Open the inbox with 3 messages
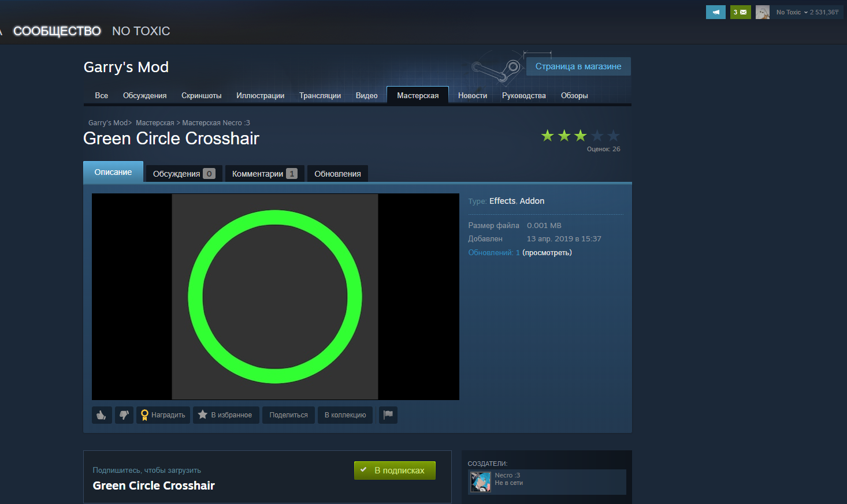Screen dimensions: 847x504 pyautogui.click(x=740, y=12)
